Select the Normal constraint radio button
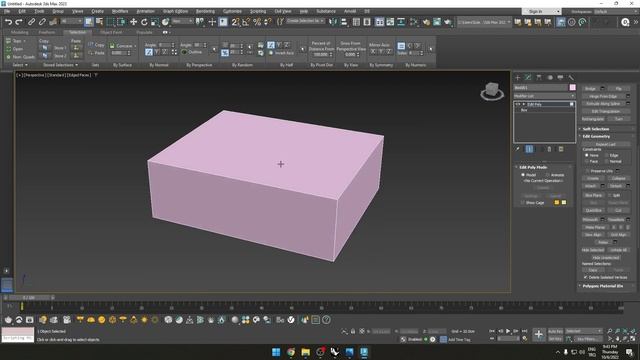640x360 pixels. (607, 162)
